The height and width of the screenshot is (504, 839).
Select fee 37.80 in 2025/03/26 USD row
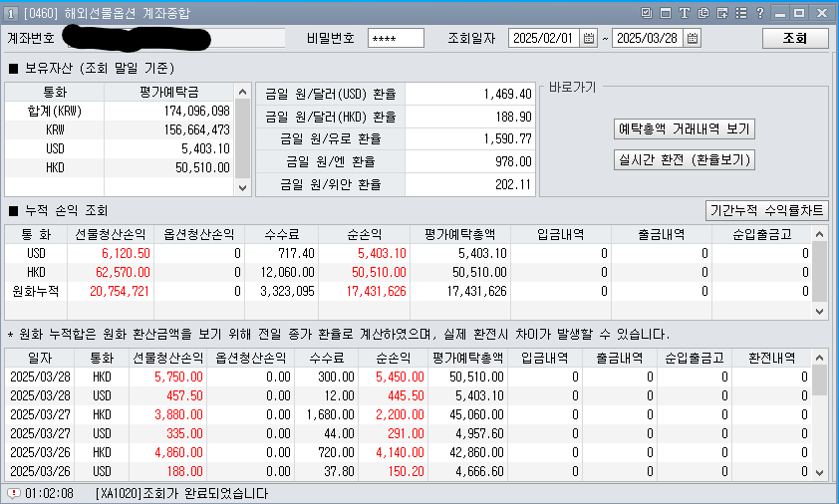(340, 471)
